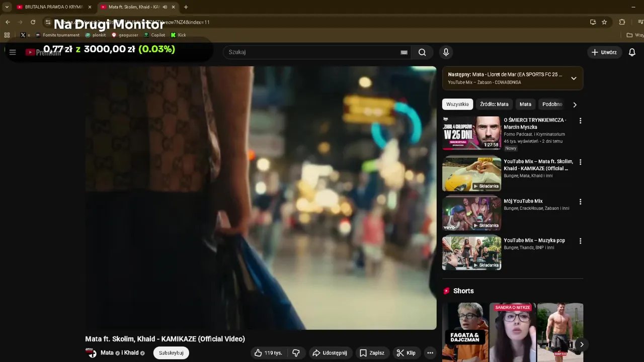Screen dimensions: 644x362
Task: Open Mój YouTube Mix thumbnail
Action: coord(471,214)
